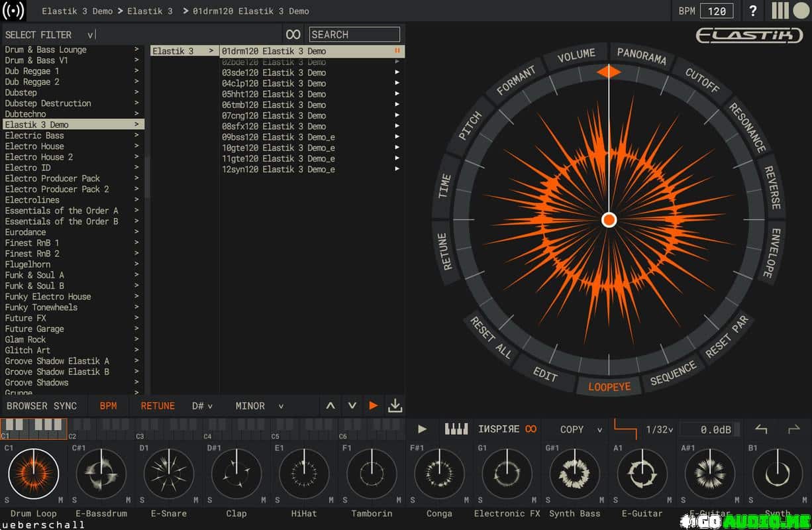
Task: Click the orange Inspire infinity icon
Action: tap(531, 429)
